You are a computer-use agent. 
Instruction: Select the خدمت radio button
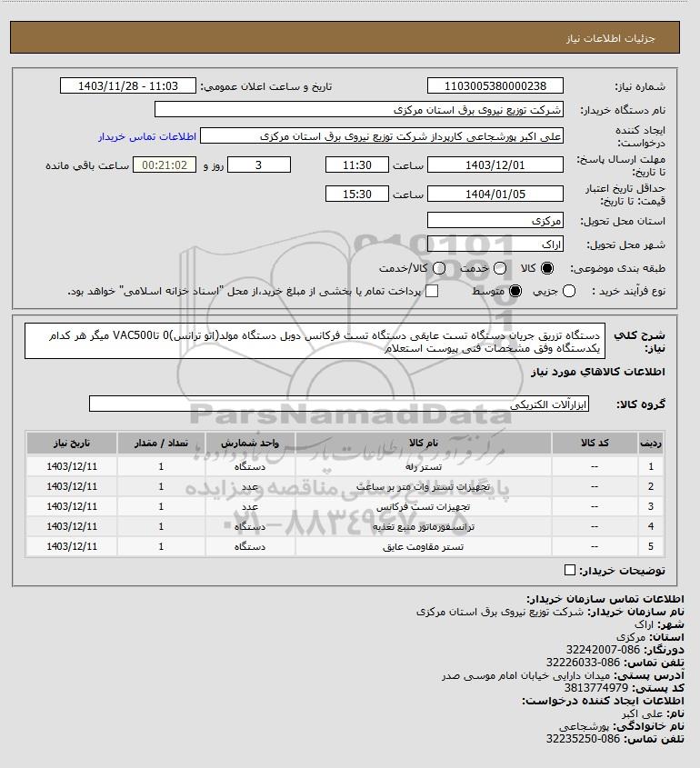pos(500,268)
